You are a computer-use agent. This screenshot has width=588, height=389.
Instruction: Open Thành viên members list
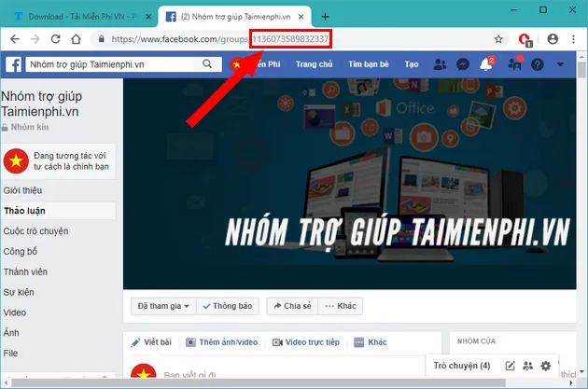(25, 271)
